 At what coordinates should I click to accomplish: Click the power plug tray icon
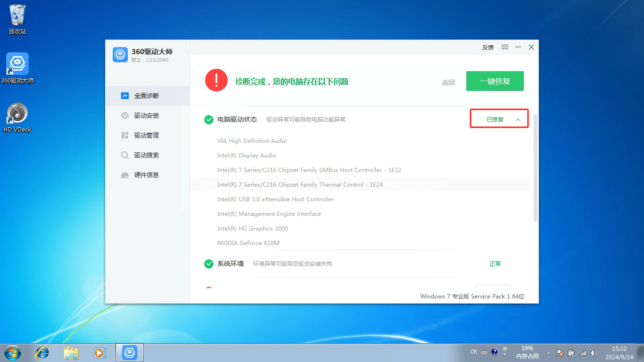pyautogui.click(x=571, y=353)
